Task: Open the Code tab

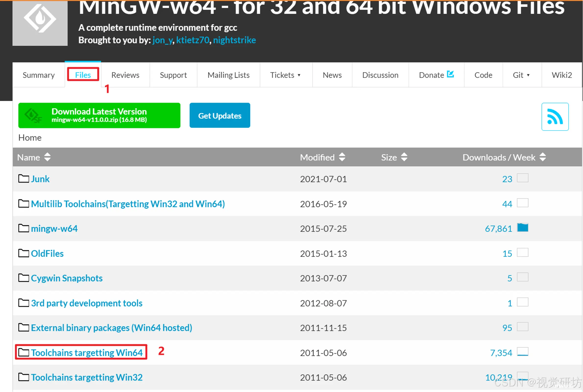Action: [484, 75]
